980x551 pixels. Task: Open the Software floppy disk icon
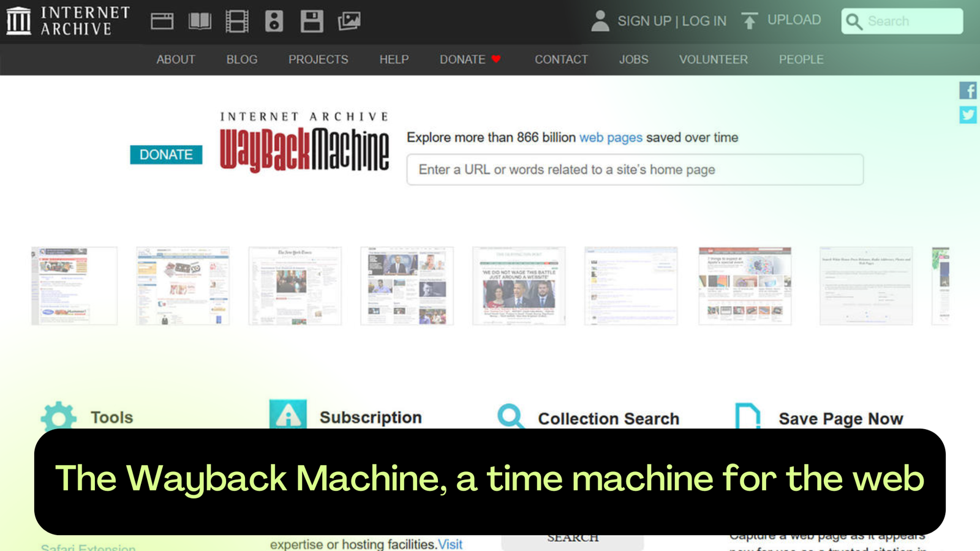312,21
